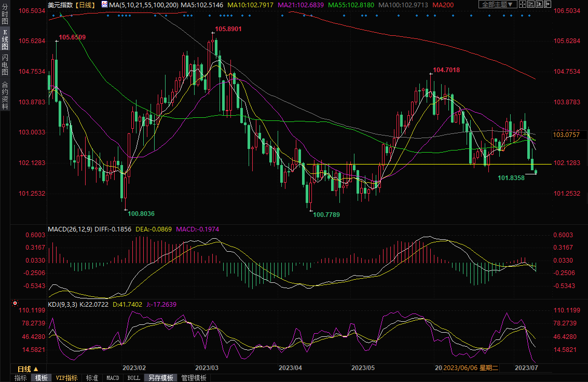
Task: Open the 全部主题 dropdown
Action: pos(497,5)
